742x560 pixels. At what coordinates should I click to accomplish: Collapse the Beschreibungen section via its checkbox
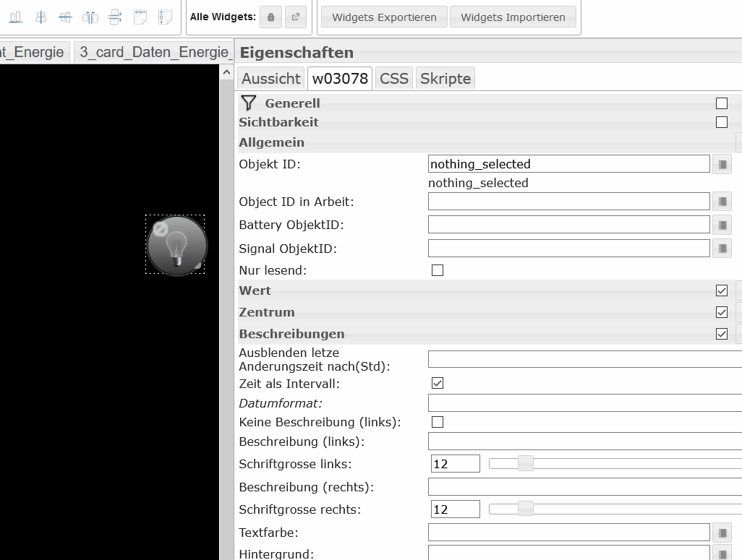(x=721, y=334)
